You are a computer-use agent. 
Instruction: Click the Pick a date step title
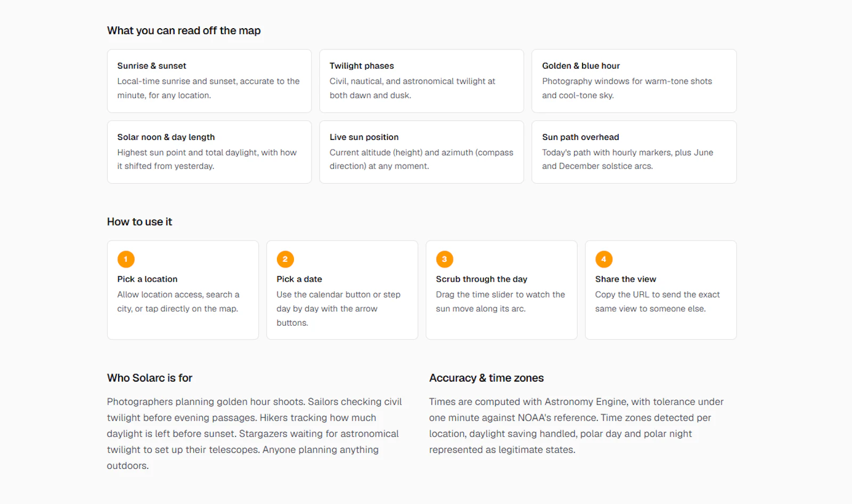coord(299,279)
